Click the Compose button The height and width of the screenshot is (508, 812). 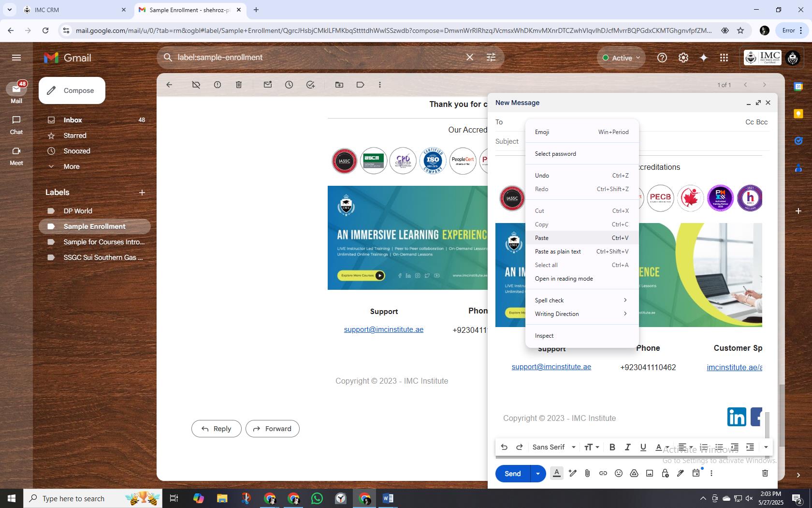(72, 90)
